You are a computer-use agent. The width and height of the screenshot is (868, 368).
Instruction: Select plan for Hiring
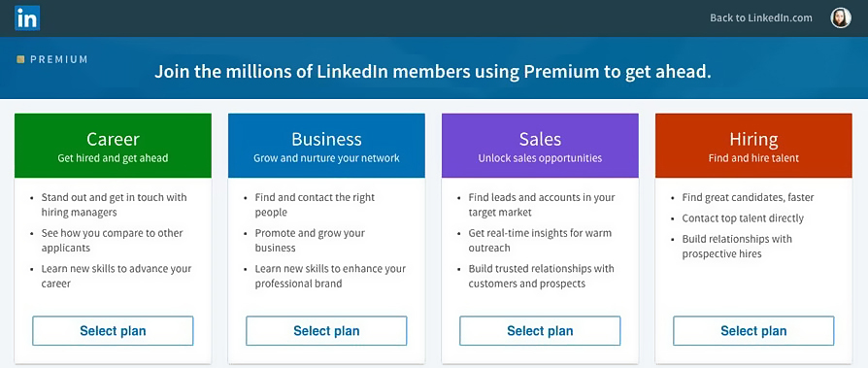753,331
